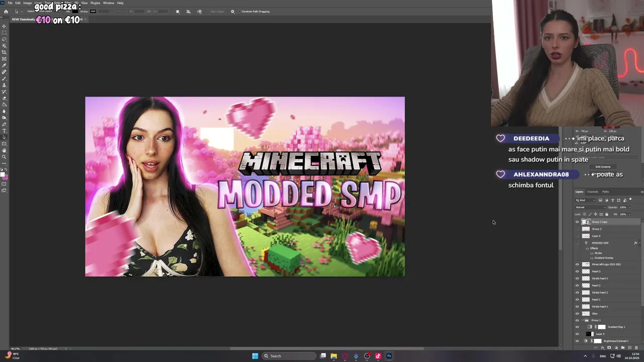Create new layer plus icon
Screen dimensions: 644x362
click(x=630, y=347)
